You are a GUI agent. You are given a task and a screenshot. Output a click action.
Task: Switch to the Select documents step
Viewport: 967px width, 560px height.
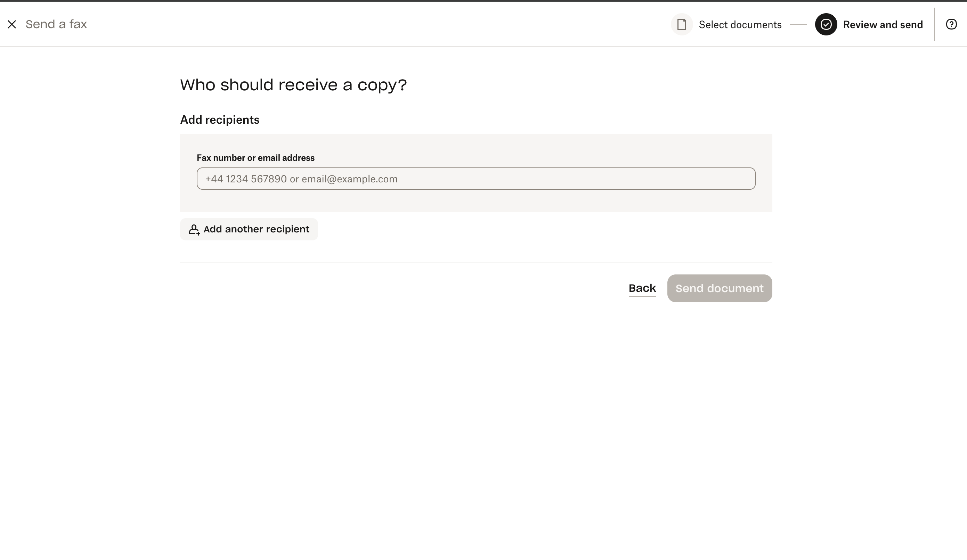[740, 24]
